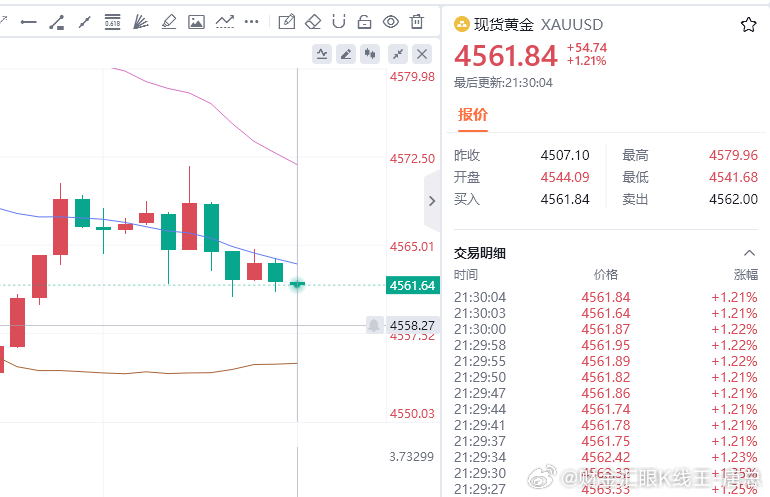Click the 最低 value 4541.68
Image resolution: width=770 pixels, height=497 pixels.
coord(733,177)
